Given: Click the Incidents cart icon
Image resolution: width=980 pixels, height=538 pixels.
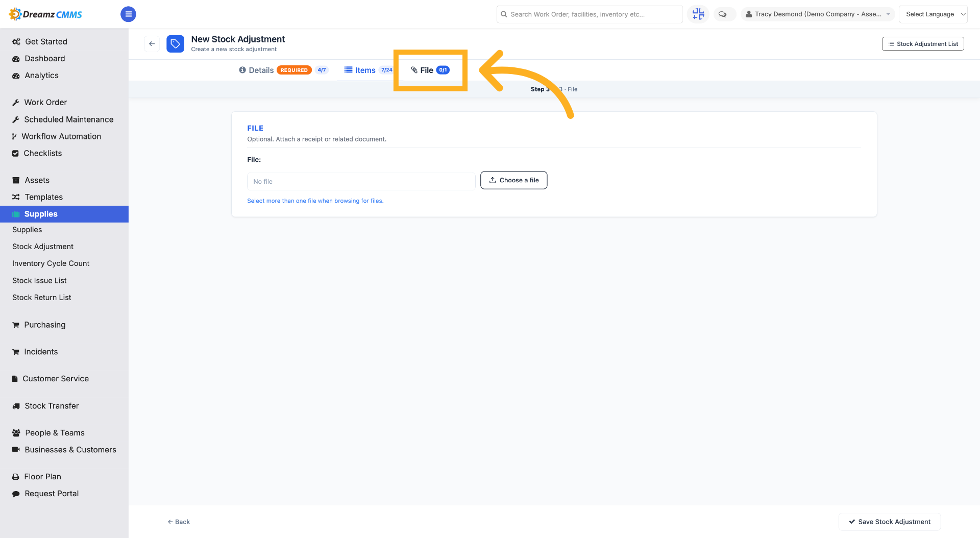Looking at the screenshot, I should point(16,352).
